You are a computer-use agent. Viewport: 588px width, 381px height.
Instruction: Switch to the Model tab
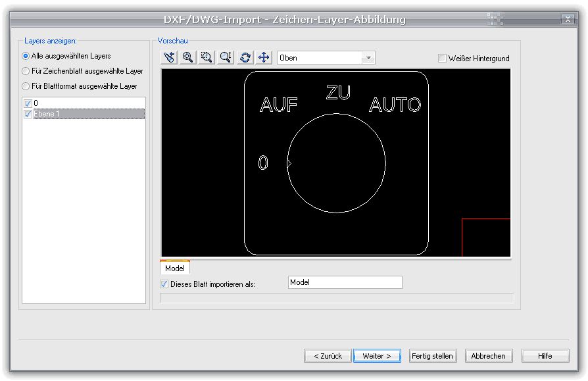[175, 268]
